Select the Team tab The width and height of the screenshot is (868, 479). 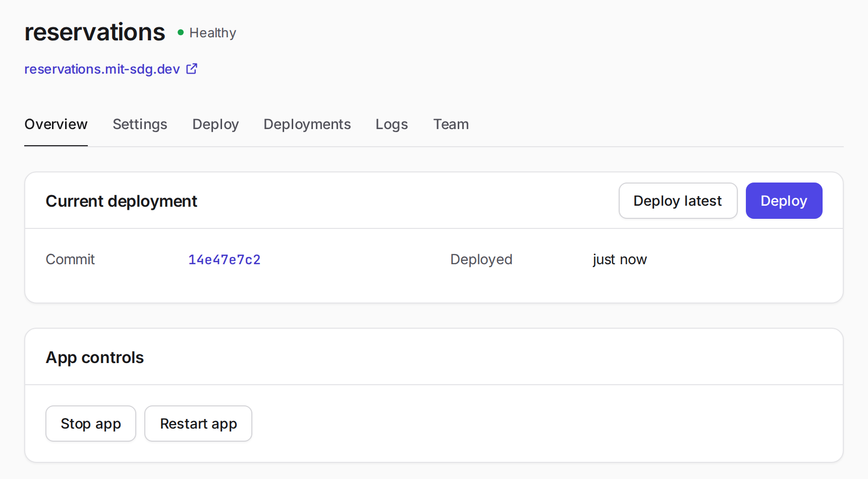point(451,124)
